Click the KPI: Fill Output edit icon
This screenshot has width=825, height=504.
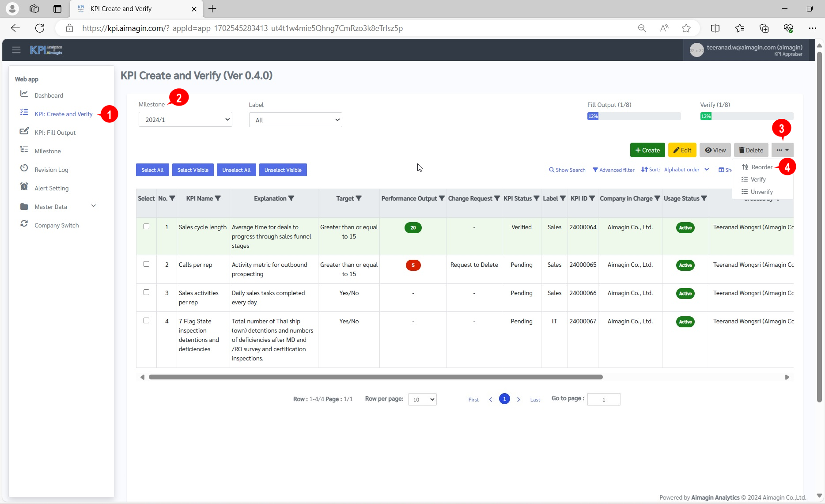coord(24,131)
